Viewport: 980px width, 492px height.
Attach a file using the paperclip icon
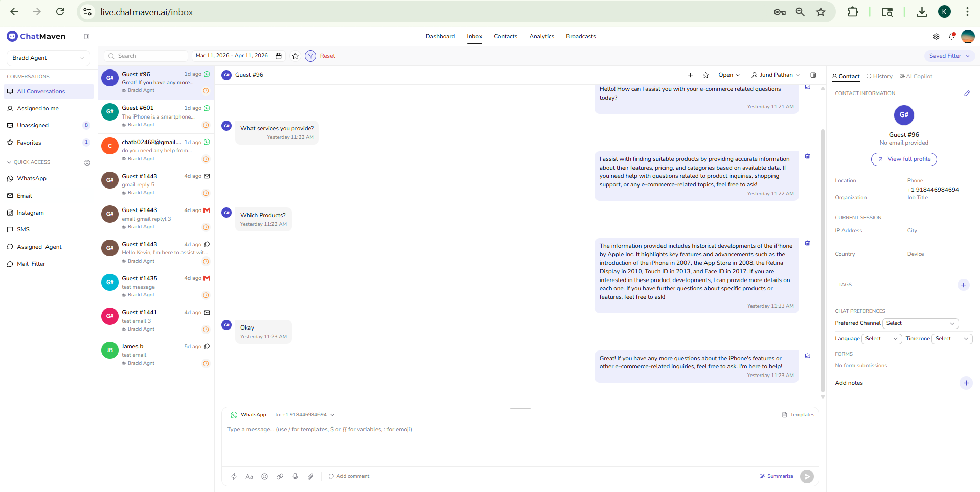tap(310, 476)
